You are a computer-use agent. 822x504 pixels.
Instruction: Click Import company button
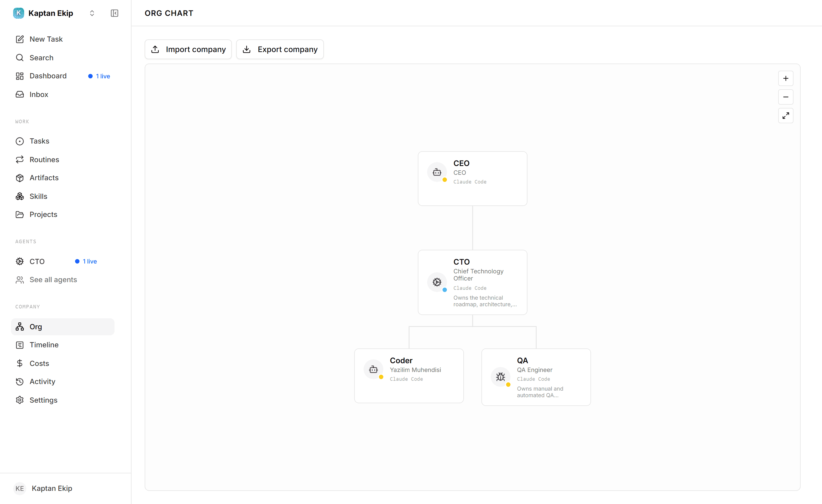tap(188, 49)
